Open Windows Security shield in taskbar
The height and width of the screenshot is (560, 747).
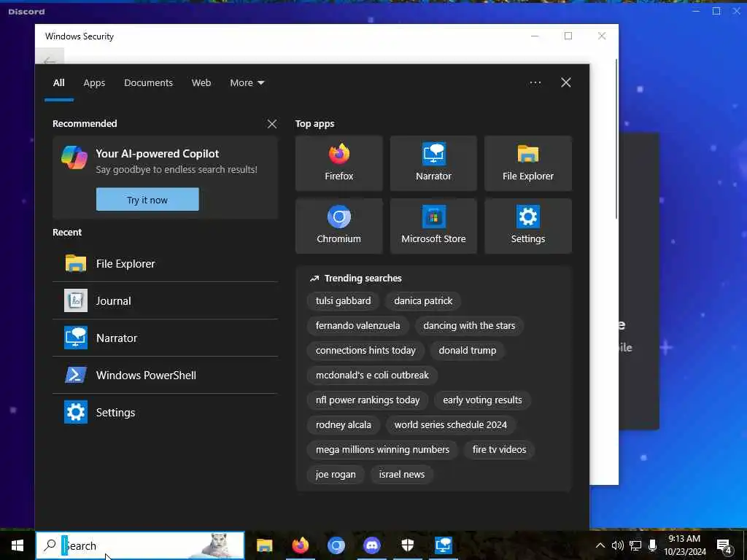click(407, 545)
